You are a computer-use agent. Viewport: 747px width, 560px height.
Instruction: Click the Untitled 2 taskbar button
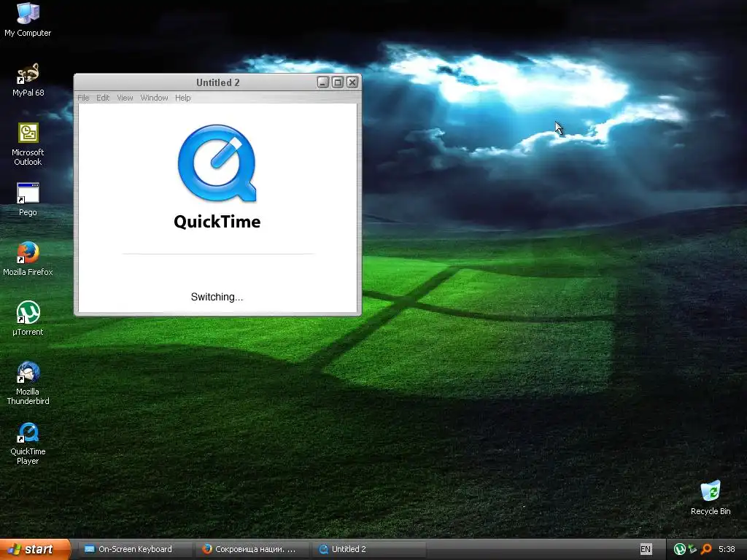click(368, 549)
